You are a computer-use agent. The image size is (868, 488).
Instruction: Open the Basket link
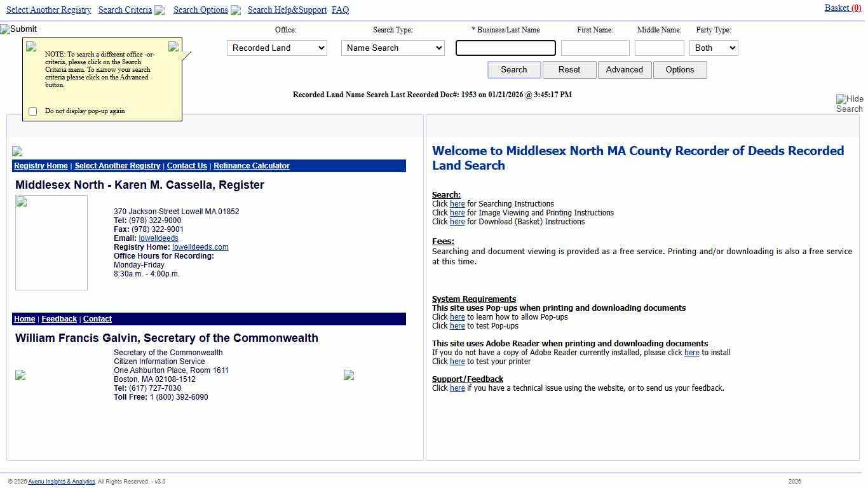tap(842, 8)
